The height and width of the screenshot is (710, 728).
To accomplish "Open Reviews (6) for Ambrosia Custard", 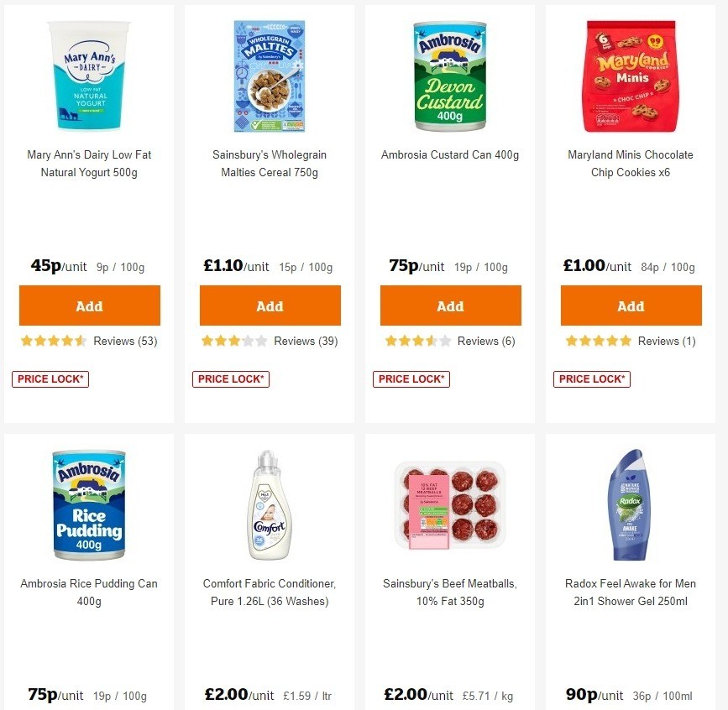I will click(x=486, y=341).
